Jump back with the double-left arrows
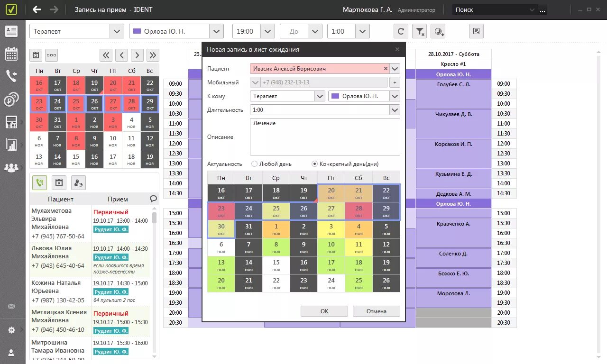This screenshot has width=607, height=364. coord(106,55)
